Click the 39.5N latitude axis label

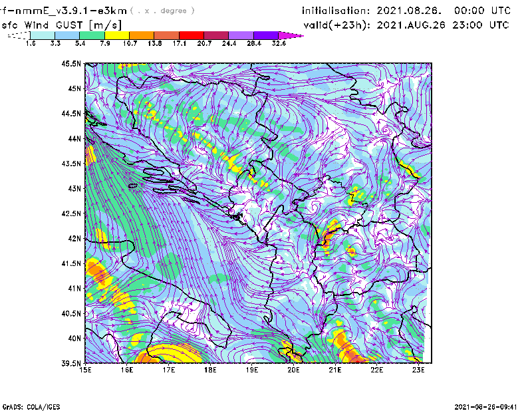(x=71, y=364)
